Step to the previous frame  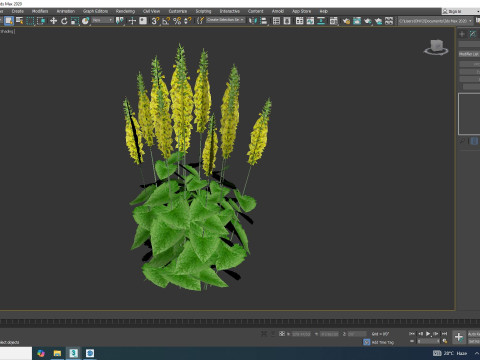pos(420,334)
